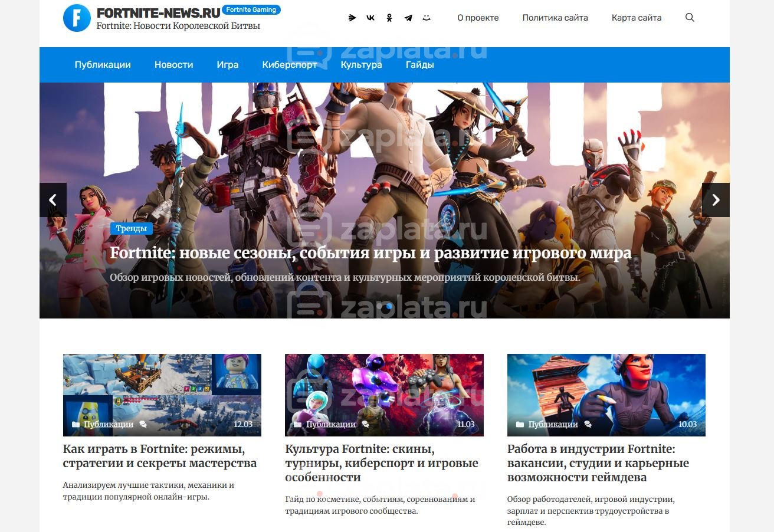Screen dimensions: 774x532
Task: Open the Новости menu item
Action: coord(174,65)
